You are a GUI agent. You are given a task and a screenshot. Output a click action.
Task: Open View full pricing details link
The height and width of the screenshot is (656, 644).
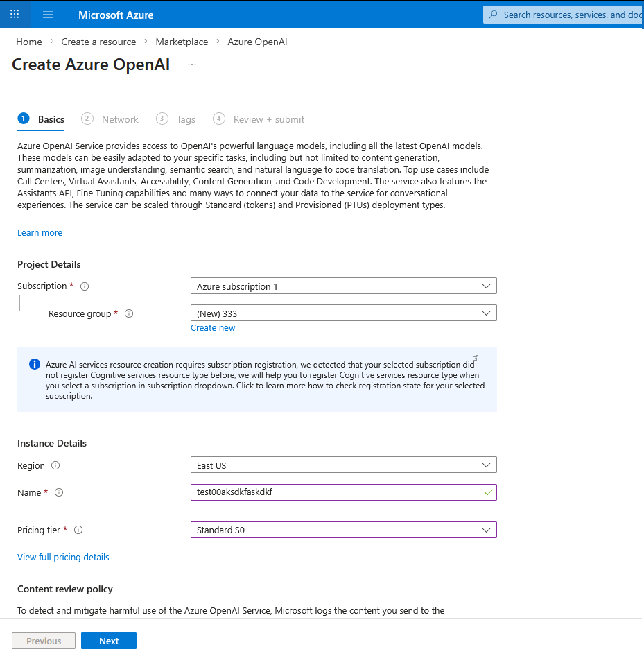point(63,557)
